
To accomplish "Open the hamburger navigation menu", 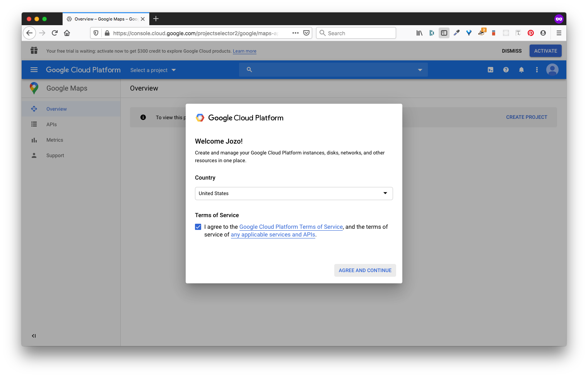I will pos(34,70).
